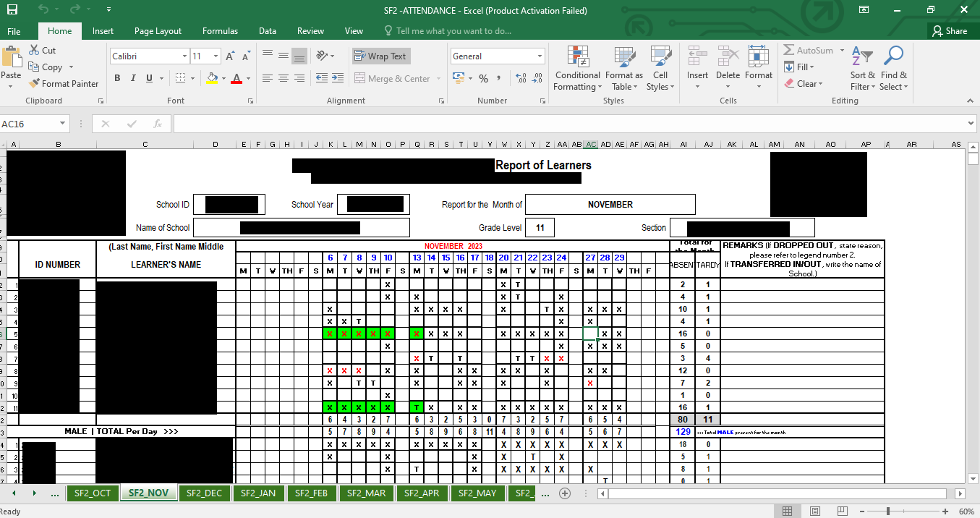Image resolution: width=980 pixels, height=518 pixels.
Task: Open the Sort & Filter menu
Action: 862,69
